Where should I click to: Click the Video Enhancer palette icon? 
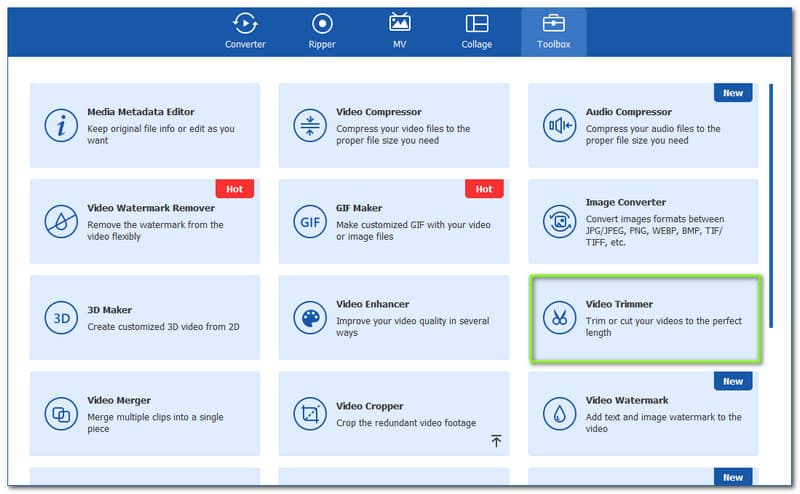tap(310, 317)
